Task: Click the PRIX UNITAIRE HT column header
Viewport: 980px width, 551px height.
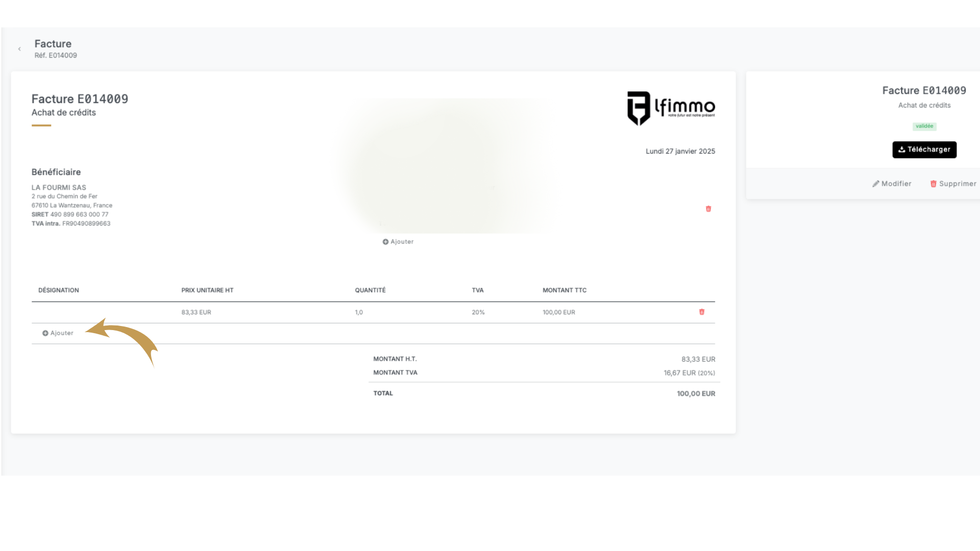Action: [207, 290]
